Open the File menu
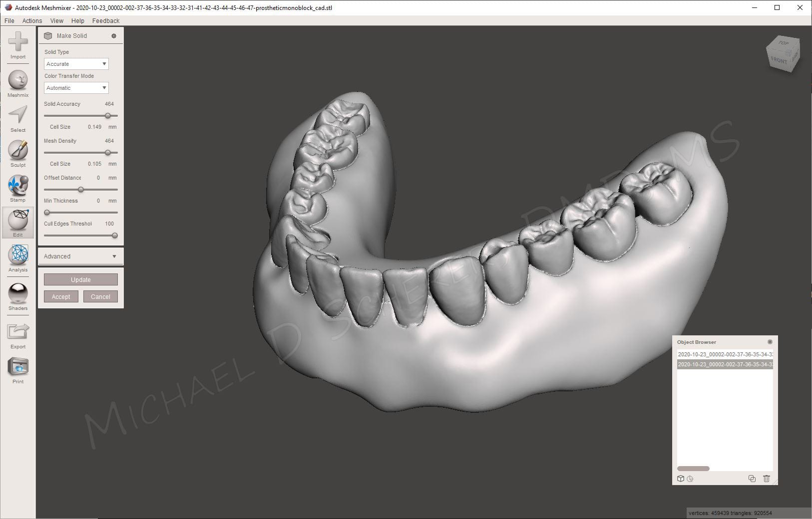The height and width of the screenshot is (519, 812). coord(9,21)
